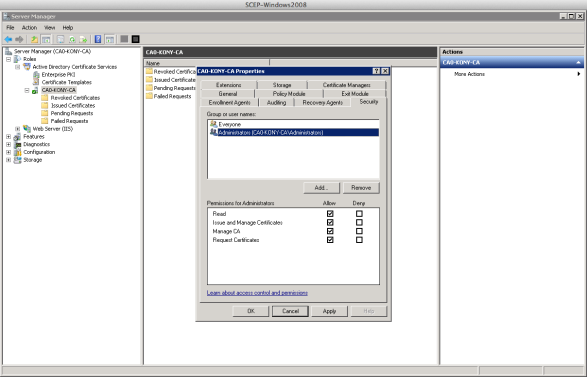
Task: Click the Everyone group user icon
Action: pos(213,124)
